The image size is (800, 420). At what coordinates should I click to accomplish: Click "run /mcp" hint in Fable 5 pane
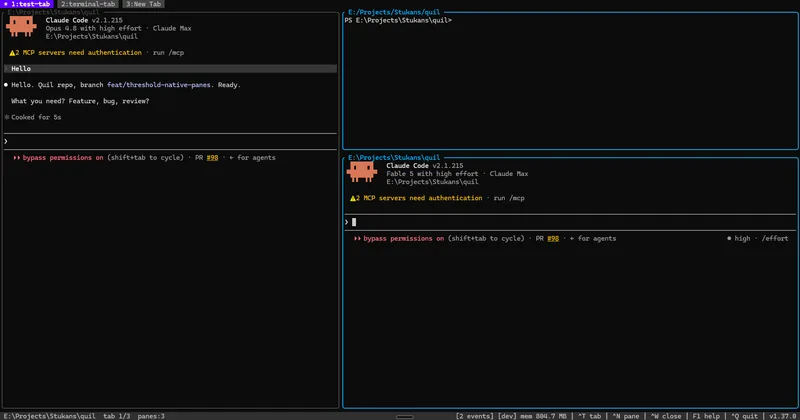[x=509, y=198]
